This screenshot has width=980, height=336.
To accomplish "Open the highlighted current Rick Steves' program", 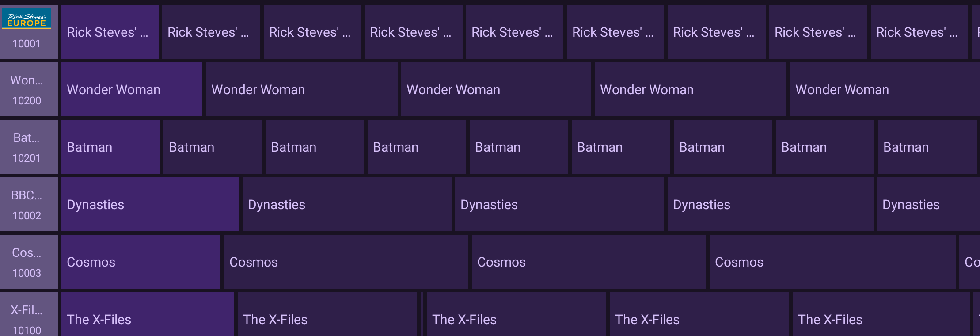I will (110, 32).
